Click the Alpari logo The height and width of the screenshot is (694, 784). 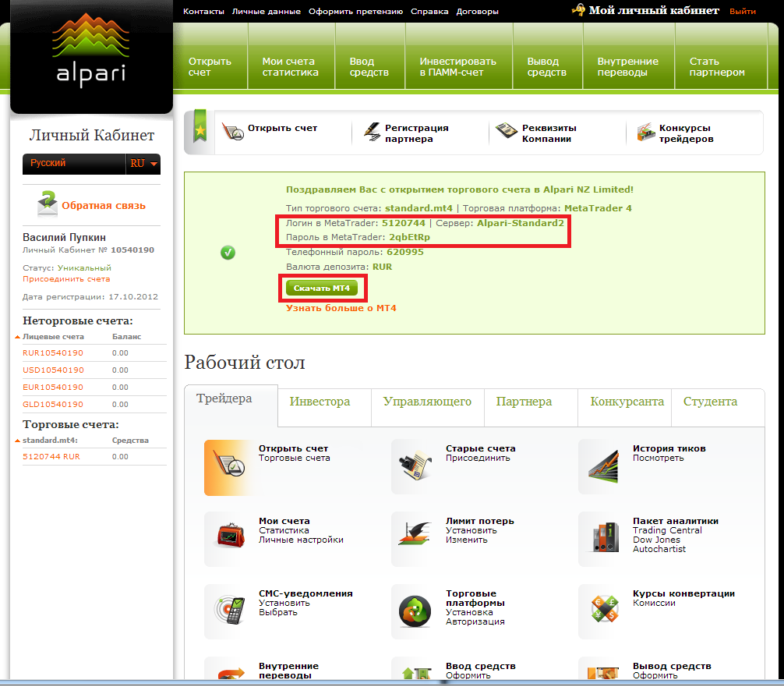coord(91,50)
